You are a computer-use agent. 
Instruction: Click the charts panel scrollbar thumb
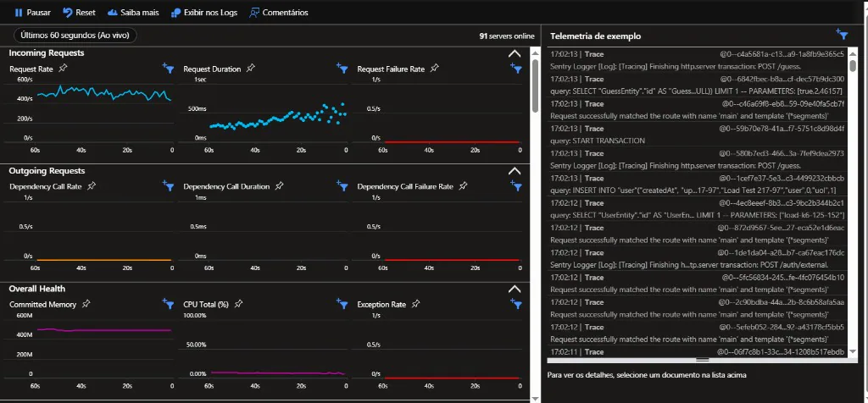(536, 86)
